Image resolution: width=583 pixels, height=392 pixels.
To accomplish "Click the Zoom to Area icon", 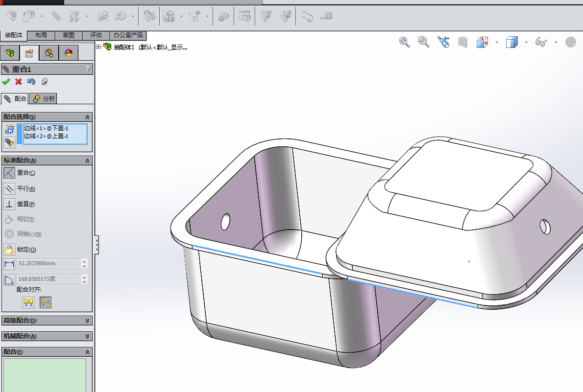I will click(x=423, y=42).
